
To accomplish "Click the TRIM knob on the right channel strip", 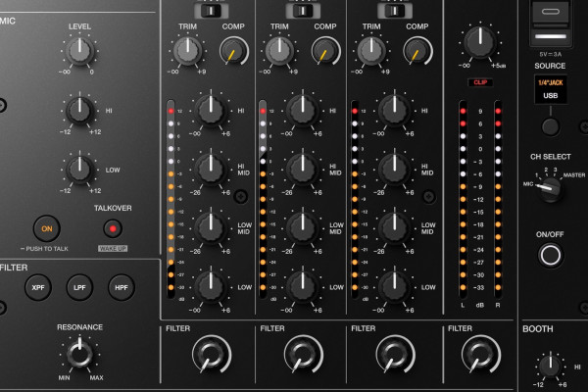I will 371,51.
